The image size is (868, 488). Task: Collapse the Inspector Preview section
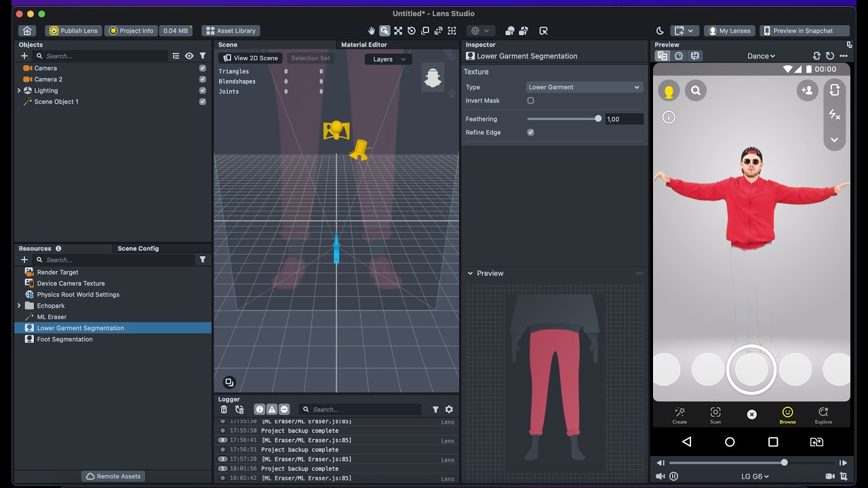(x=471, y=273)
